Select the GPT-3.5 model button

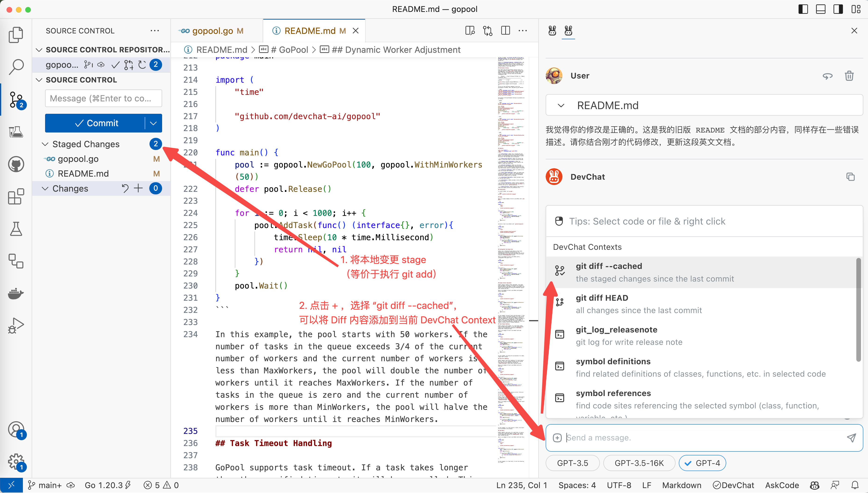tap(572, 463)
